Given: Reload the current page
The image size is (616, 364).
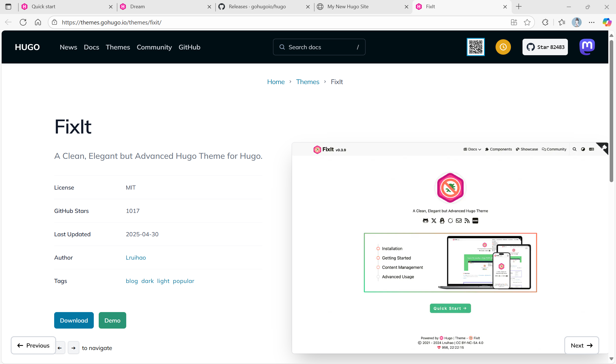Looking at the screenshot, I should (23, 22).
